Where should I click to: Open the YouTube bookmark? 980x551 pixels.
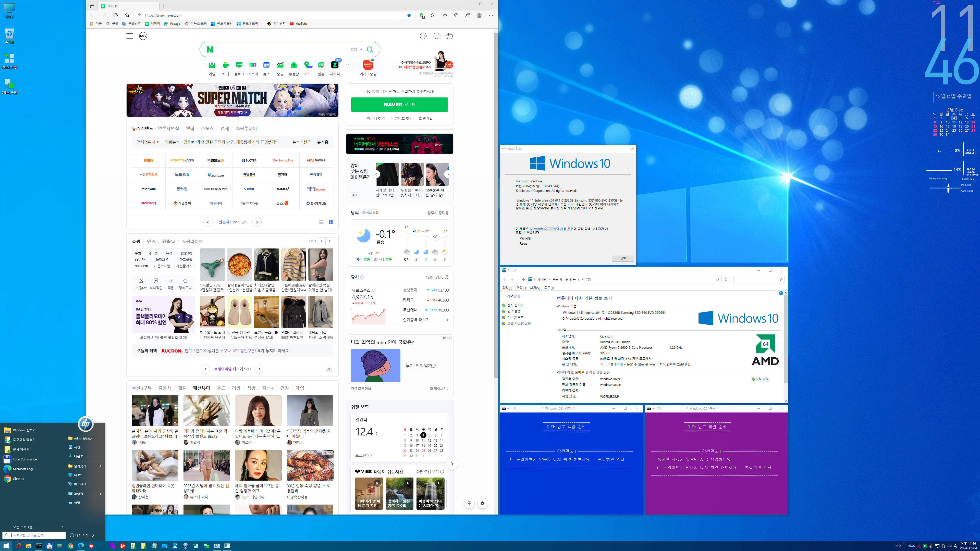pyautogui.click(x=299, y=23)
